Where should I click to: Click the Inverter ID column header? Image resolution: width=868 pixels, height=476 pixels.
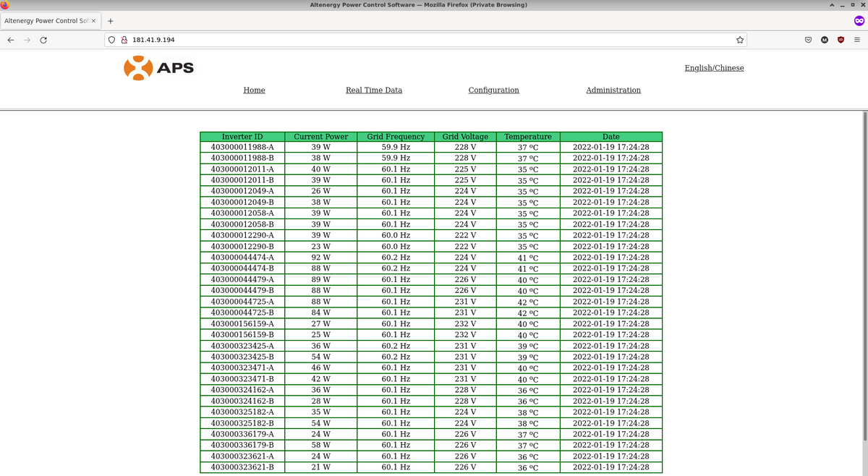[242, 137]
